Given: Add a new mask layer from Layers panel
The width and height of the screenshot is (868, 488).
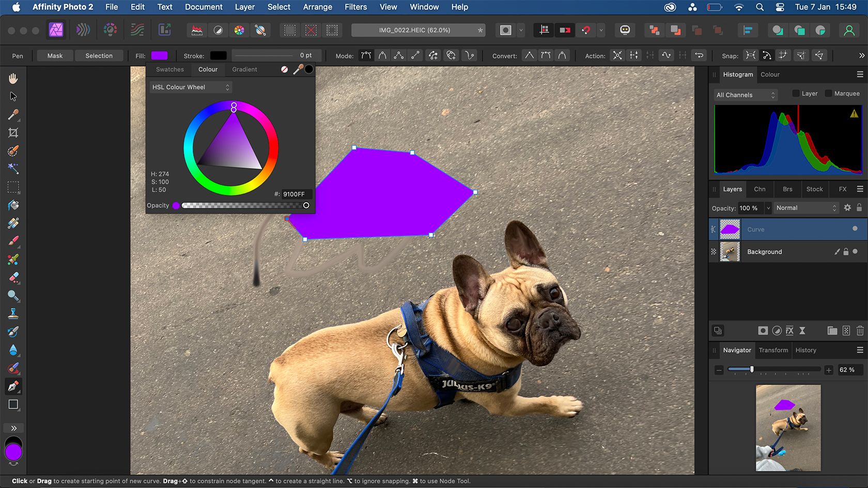Looking at the screenshot, I should (x=763, y=331).
